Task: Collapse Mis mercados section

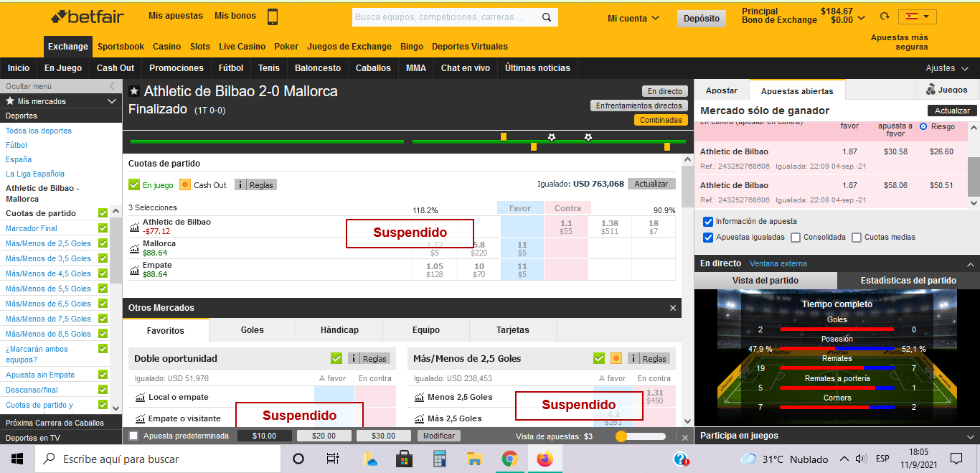Action: point(111,101)
